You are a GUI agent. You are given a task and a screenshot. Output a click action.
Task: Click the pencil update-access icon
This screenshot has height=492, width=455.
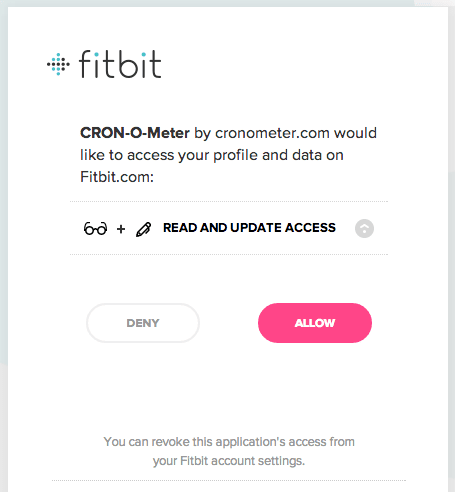click(x=144, y=229)
